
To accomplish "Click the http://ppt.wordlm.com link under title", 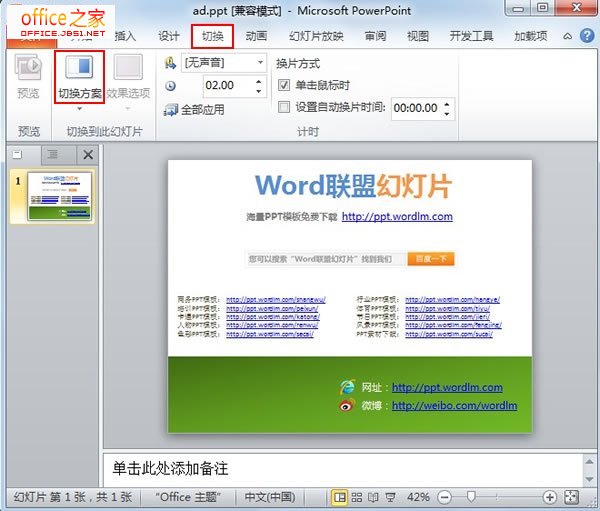I will coord(397,217).
